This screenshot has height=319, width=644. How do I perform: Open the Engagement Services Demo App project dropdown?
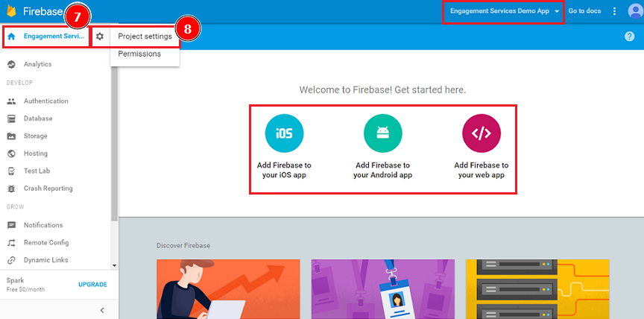tap(505, 11)
